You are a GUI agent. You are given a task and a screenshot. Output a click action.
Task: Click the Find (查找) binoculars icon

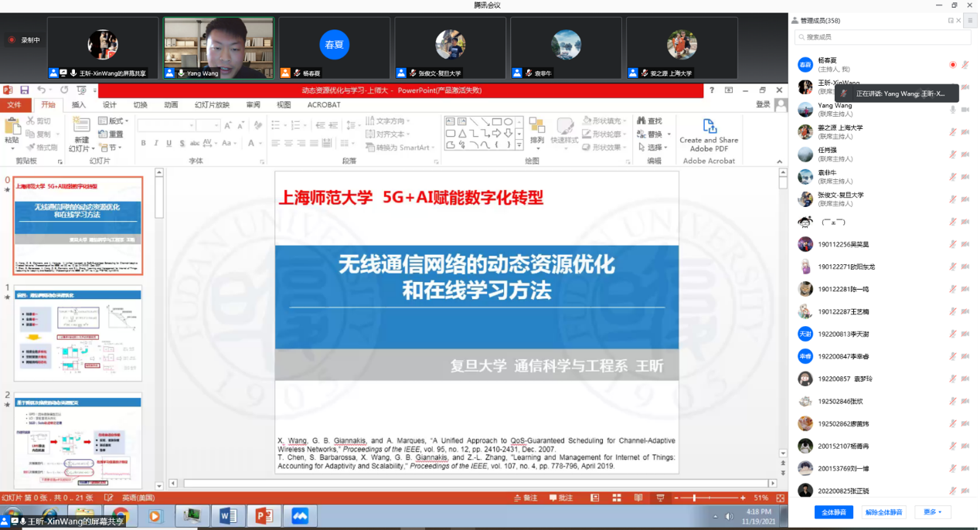(649, 121)
